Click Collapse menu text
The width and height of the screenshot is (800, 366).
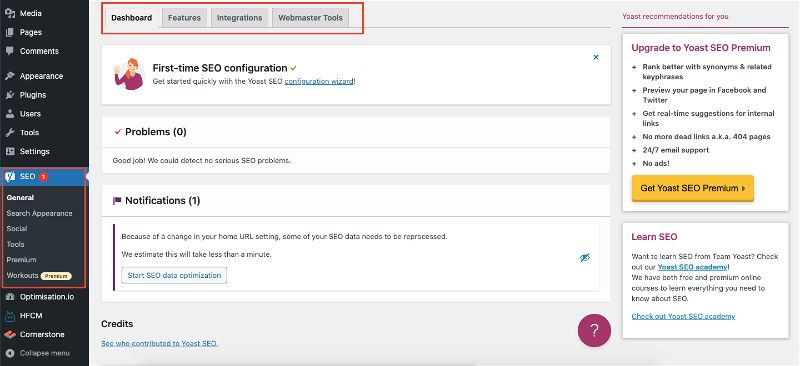(x=45, y=353)
